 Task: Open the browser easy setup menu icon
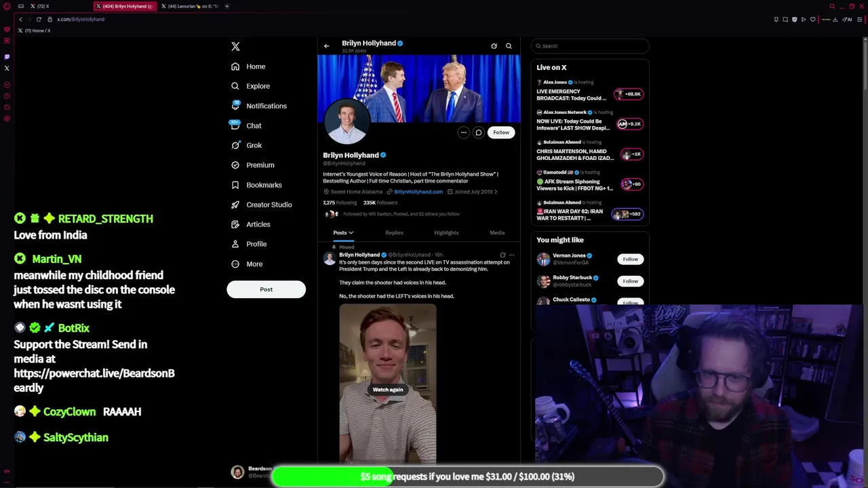pyautogui.click(x=860, y=20)
